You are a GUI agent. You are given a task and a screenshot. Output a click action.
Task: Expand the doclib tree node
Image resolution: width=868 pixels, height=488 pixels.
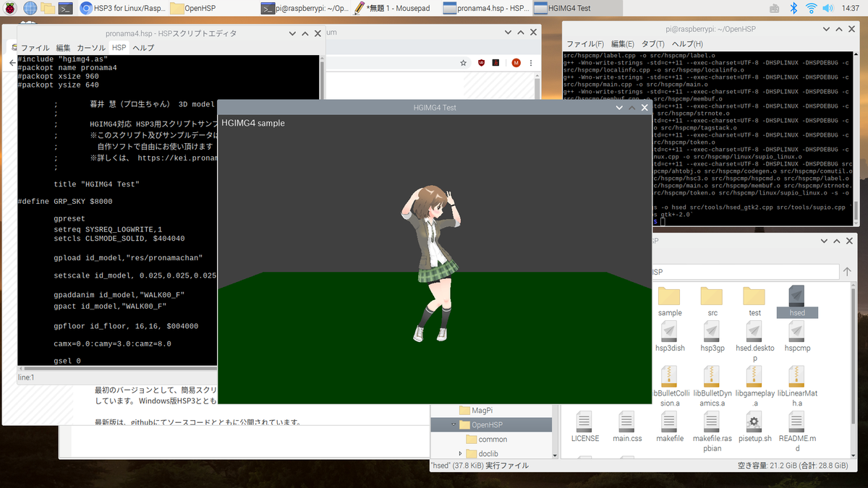461,453
